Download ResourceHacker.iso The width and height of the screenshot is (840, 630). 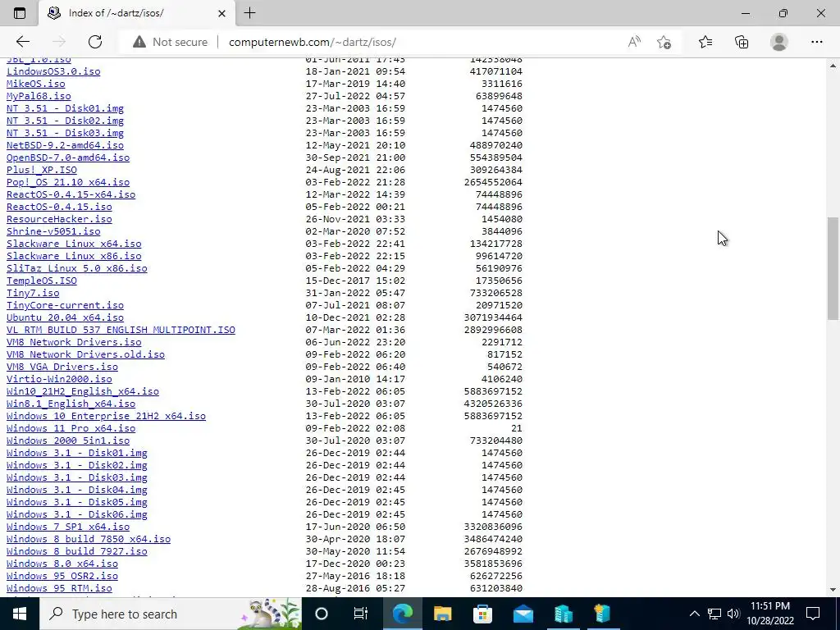click(x=59, y=219)
